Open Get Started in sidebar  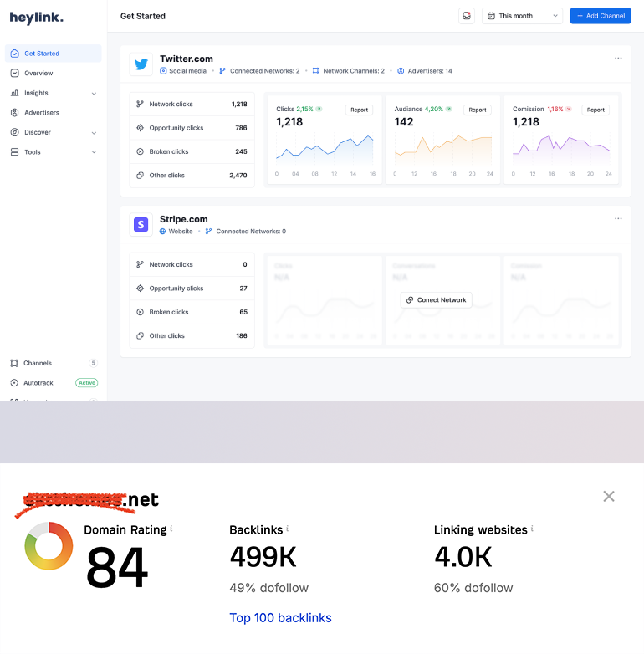(53, 54)
